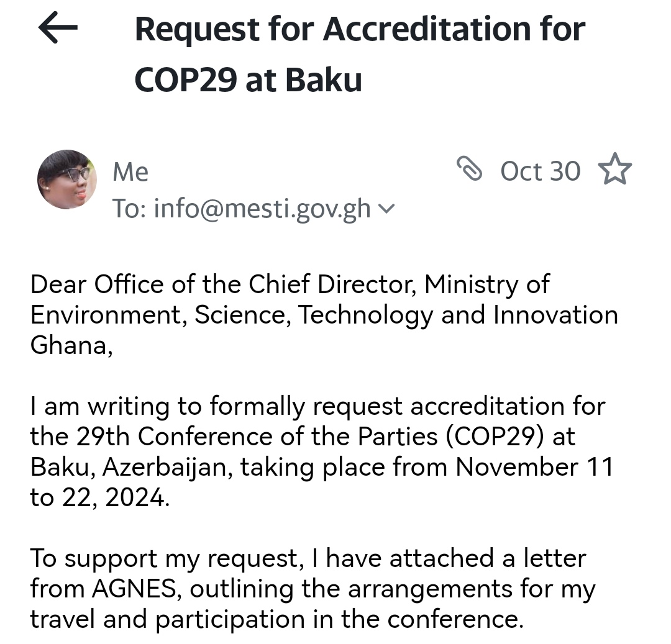Star this accreditation request email
The image size is (671, 644).
(614, 171)
